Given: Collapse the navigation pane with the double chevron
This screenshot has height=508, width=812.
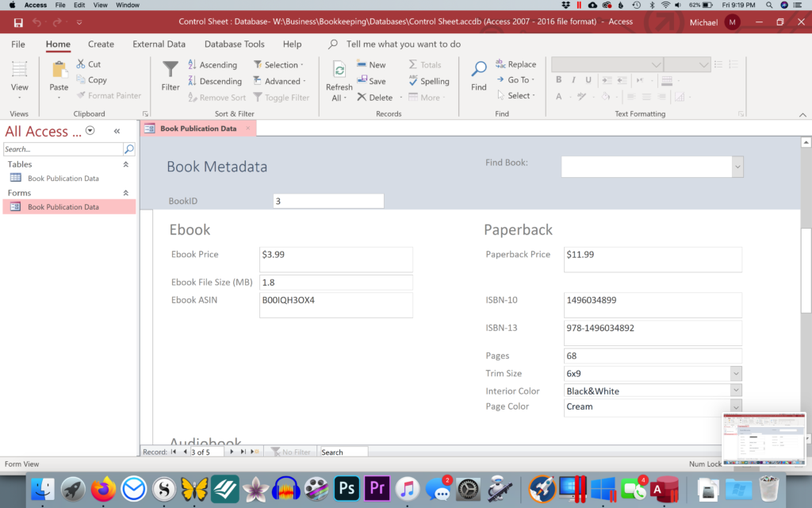Looking at the screenshot, I should point(117,131).
